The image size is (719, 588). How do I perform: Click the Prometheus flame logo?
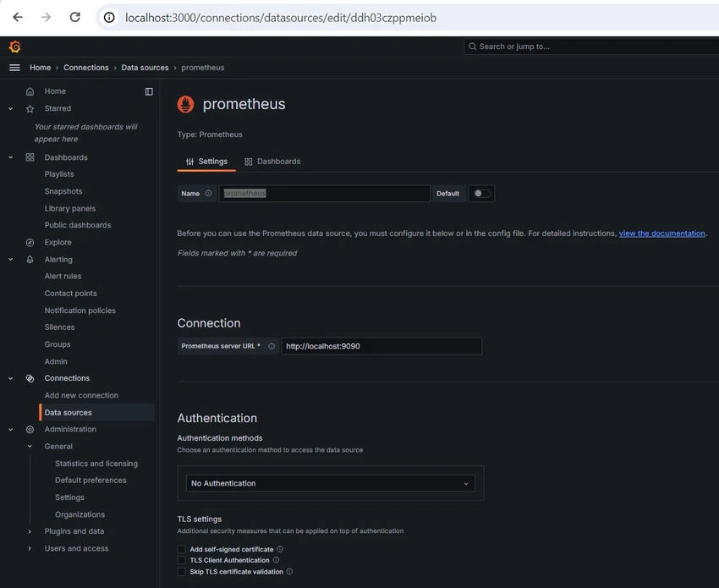pyautogui.click(x=186, y=104)
